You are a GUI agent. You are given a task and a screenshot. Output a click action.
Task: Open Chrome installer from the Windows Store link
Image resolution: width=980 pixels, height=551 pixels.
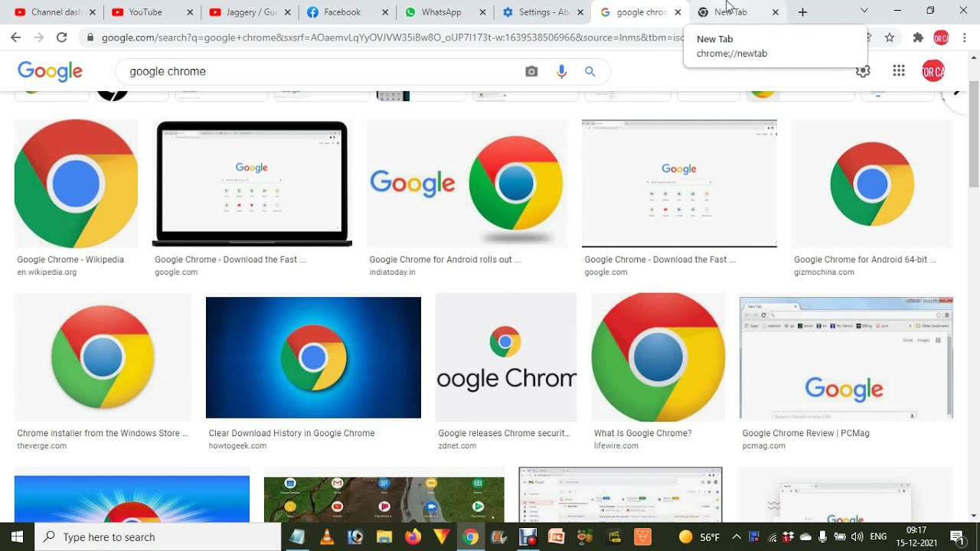[102, 433]
